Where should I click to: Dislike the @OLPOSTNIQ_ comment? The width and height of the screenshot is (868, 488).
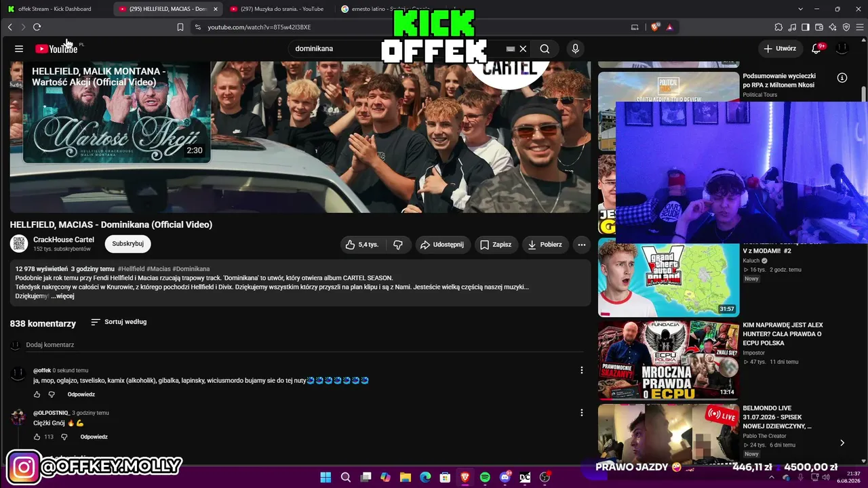pos(64,437)
